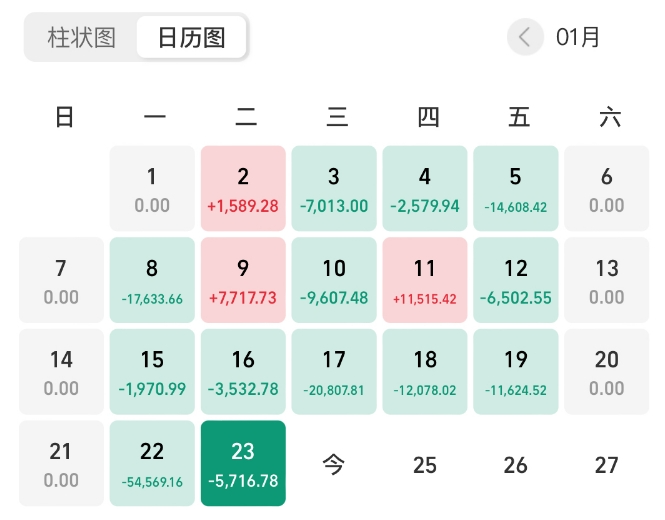Click the 三 Wednesday column header
This screenshot has width=665, height=520.
(x=337, y=117)
